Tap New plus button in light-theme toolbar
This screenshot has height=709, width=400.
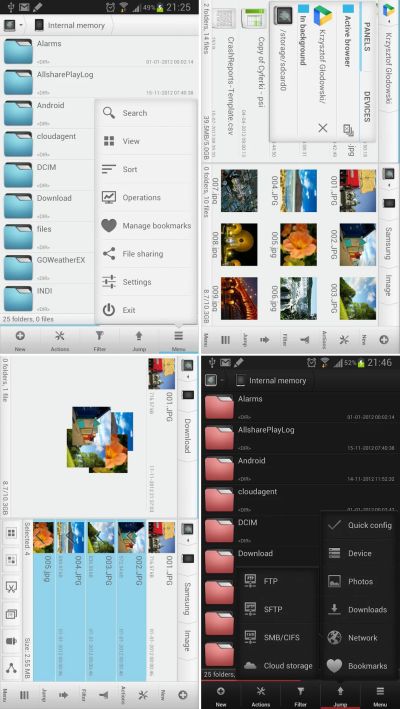20,340
